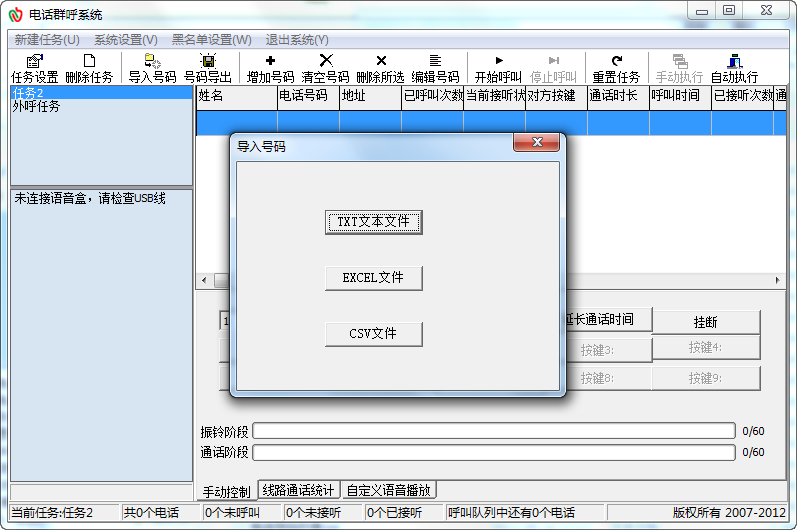Screen dimensions: 797x530
Task: Open the 新建任务(U) menu
Action: click(x=47, y=40)
